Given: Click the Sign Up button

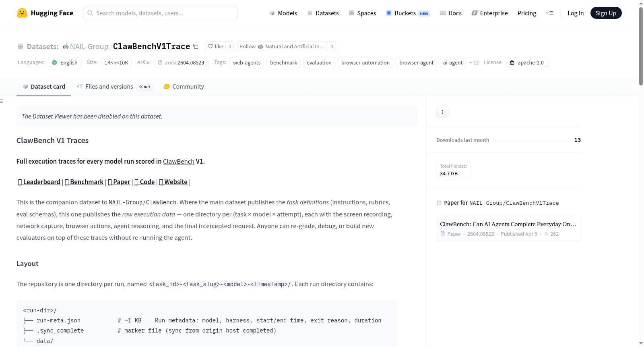Looking at the screenshot, I should click(x=606, y=13).
